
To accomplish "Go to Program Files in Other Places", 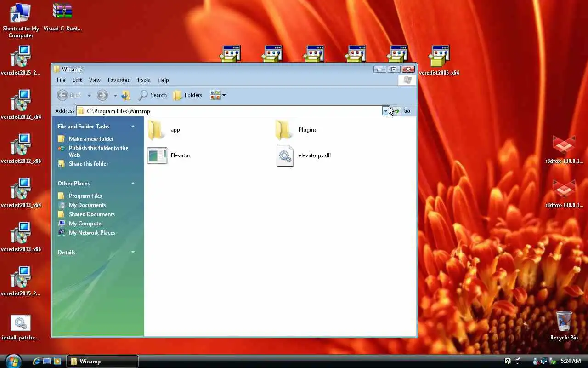I will tap(85, 196).
